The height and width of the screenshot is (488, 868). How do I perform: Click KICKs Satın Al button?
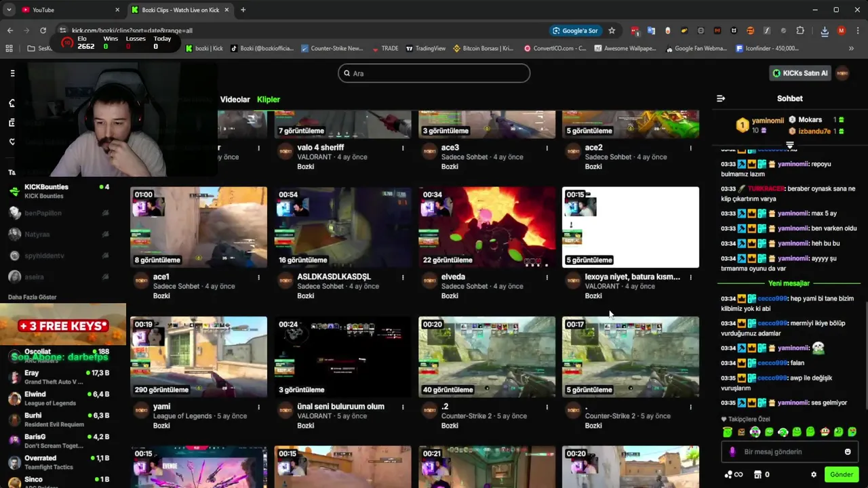click(801, 73)
